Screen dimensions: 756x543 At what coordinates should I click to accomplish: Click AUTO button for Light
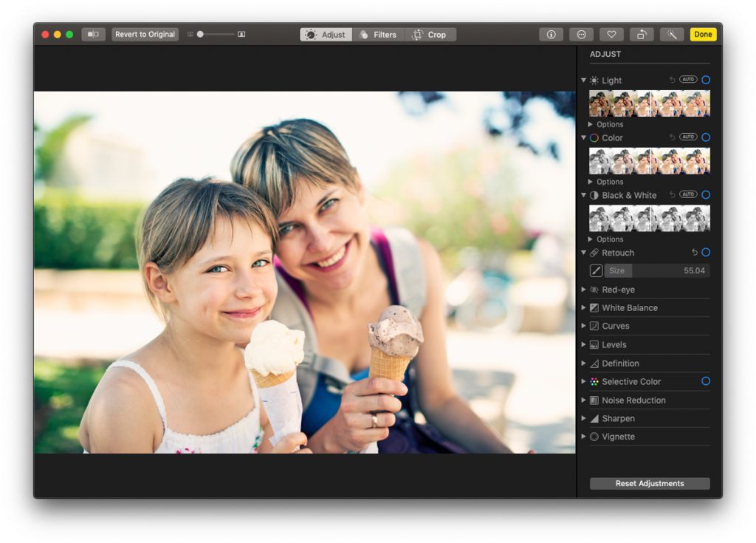click(688, 79)
